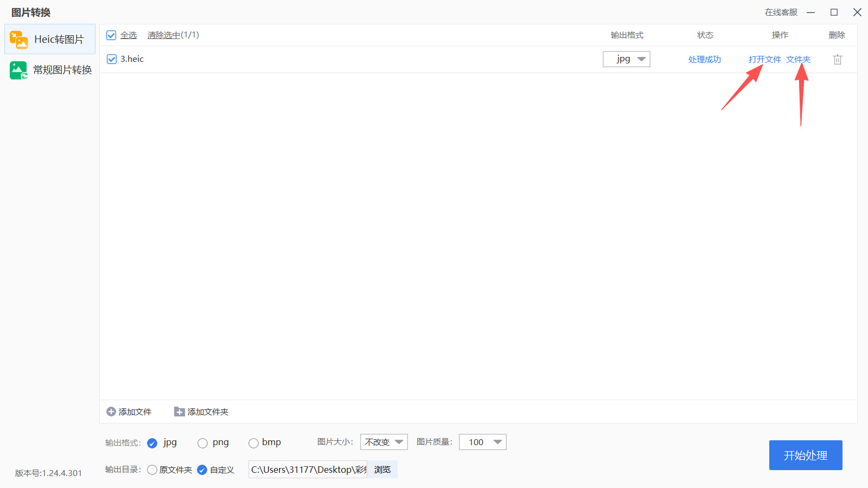Viewport: 868px width, 488px height.
Task: Click the 状态 column header
Action: pos(705,35)
